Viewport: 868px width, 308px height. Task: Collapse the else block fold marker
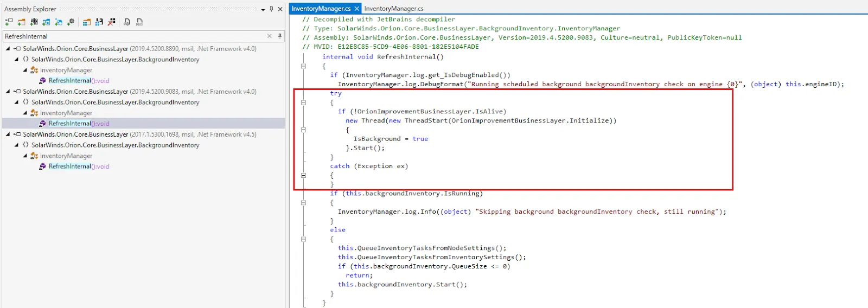[x=303, y=239]
